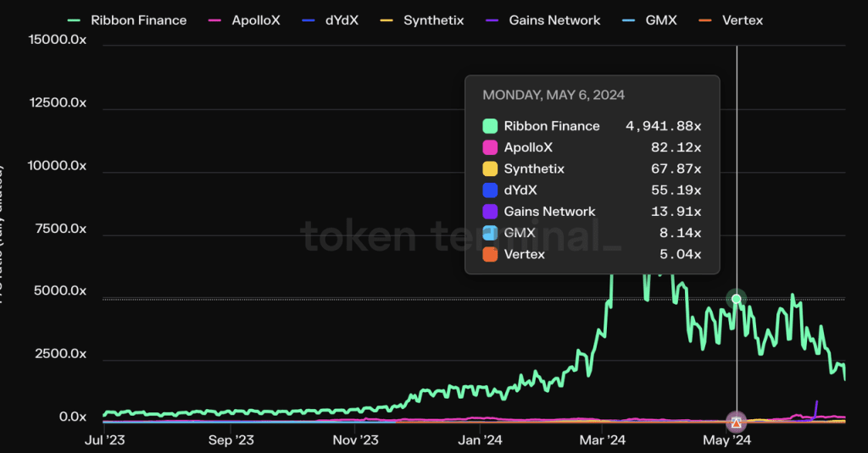868x453 pixels.
Task: Click the Monday, May 6, 2024 tooltip header
Action: pos(554,96)
